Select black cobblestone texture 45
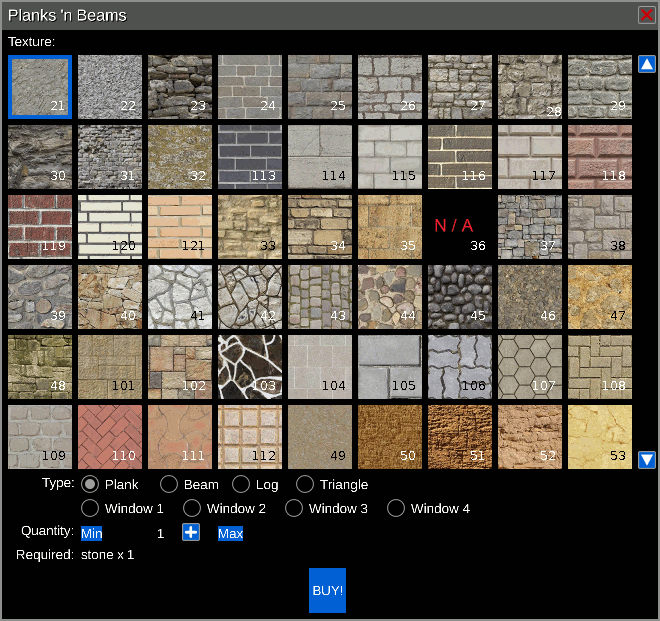The width and height of the screenshot is (660, 621). click(x=460, y=297)
